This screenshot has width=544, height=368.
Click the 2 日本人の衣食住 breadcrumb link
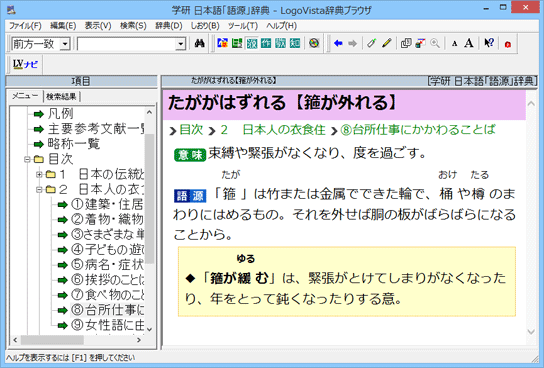pos(273,130)
